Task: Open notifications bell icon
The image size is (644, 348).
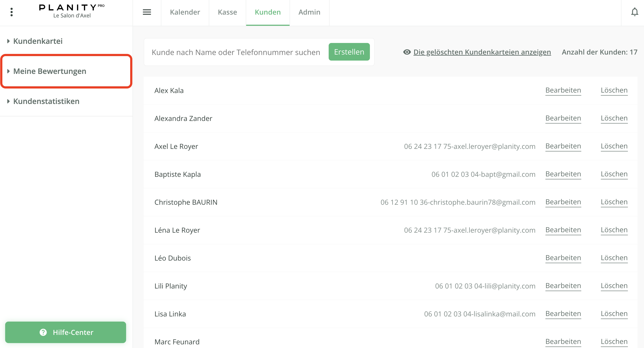Action: click(x=634, y=12)
